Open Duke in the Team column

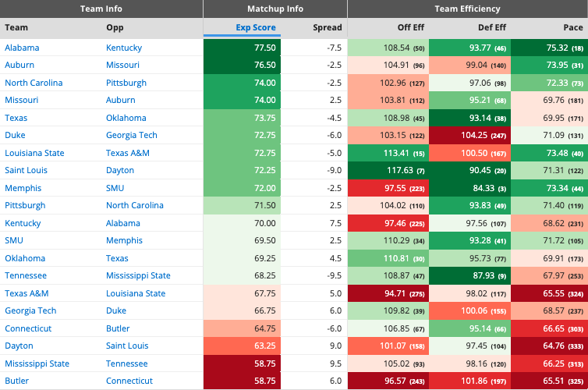tap(15, 135)
